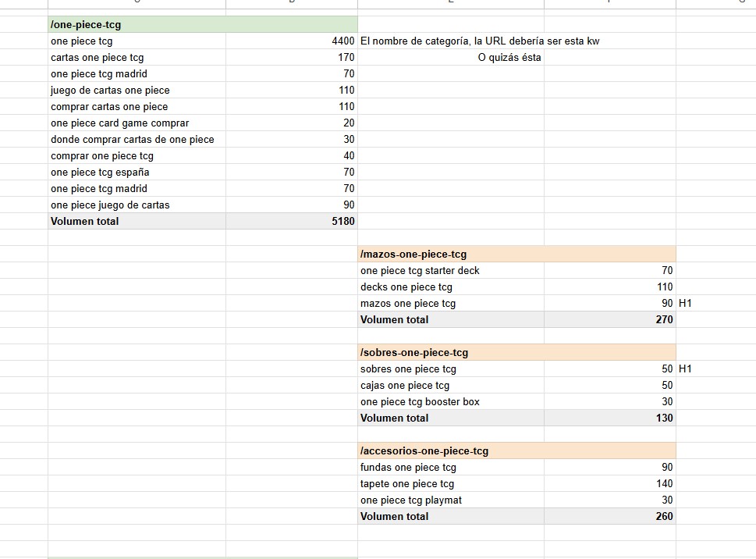Select the "cajas one piece tcg" cell
This screenshot has height=559, width=756.
451,386
